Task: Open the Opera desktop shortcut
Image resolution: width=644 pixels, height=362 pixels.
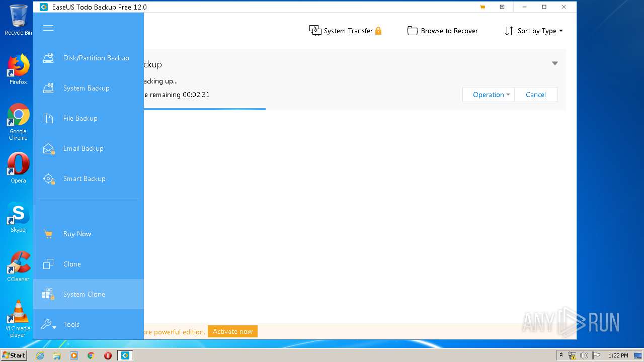Action: click(x=18, y=168)
